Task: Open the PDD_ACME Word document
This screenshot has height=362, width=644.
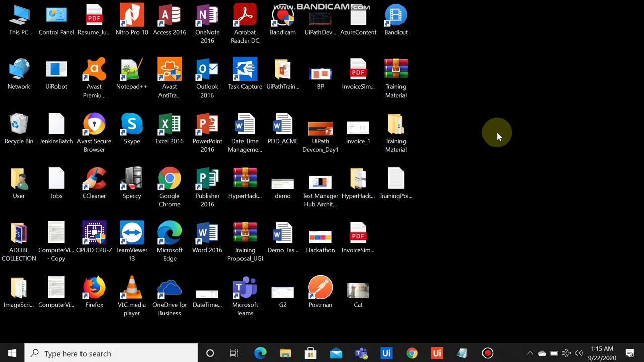Action: [283, 129]
